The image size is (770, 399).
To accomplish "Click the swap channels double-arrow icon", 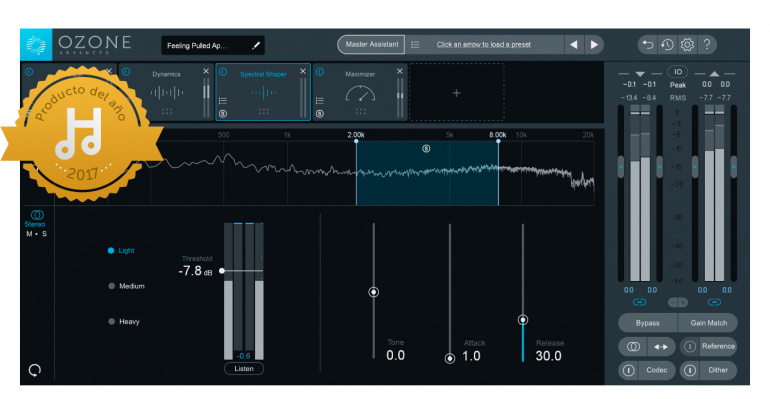I will (661, 347).
